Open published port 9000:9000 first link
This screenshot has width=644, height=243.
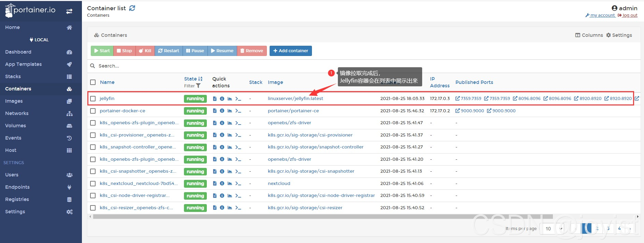pos(470,111)
